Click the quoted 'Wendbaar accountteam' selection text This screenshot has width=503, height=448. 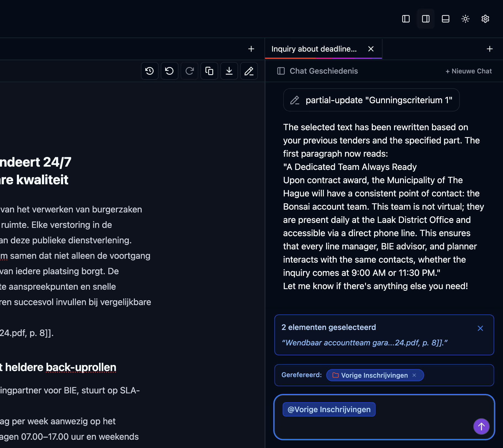point(364,343)
